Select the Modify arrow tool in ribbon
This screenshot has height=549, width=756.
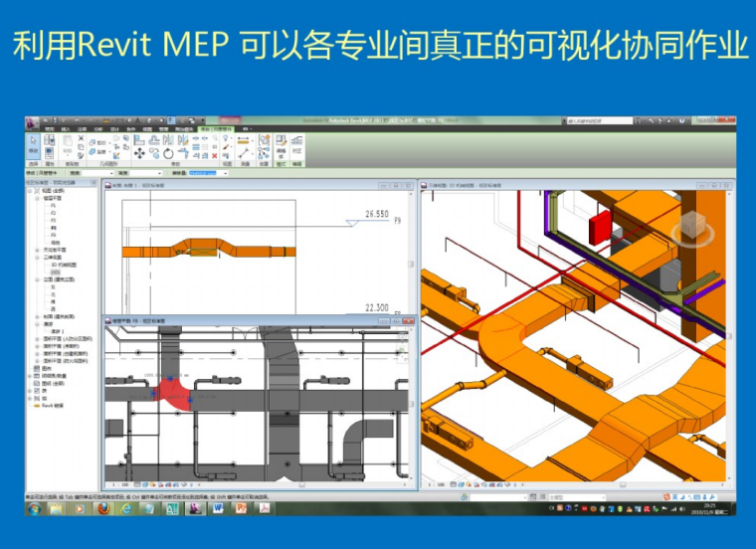click(x=34, y=146)
